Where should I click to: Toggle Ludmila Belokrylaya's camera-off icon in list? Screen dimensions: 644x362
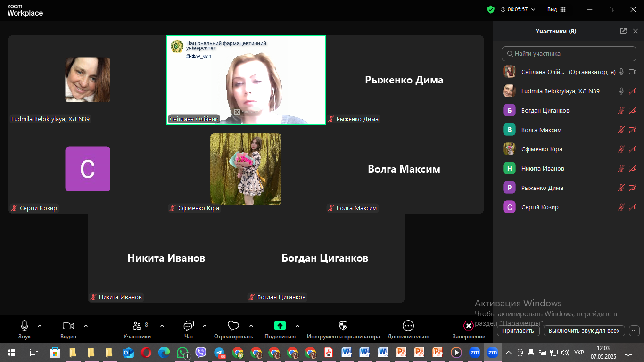point(633,91)
